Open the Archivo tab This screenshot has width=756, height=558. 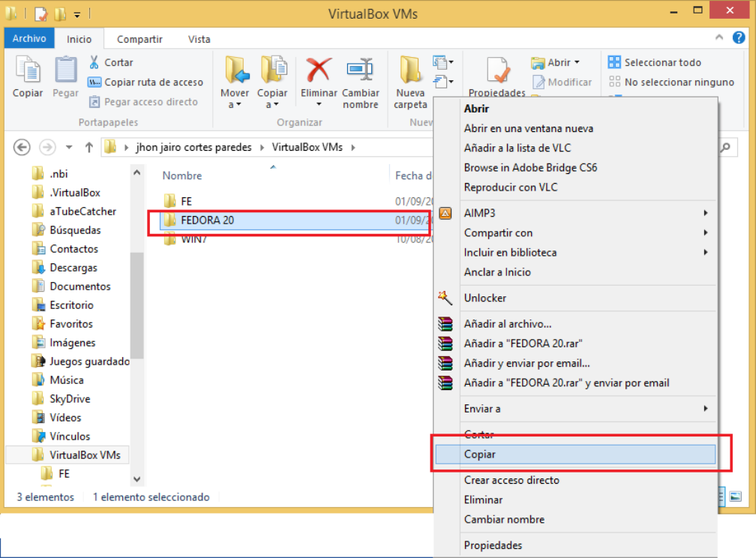29,38
